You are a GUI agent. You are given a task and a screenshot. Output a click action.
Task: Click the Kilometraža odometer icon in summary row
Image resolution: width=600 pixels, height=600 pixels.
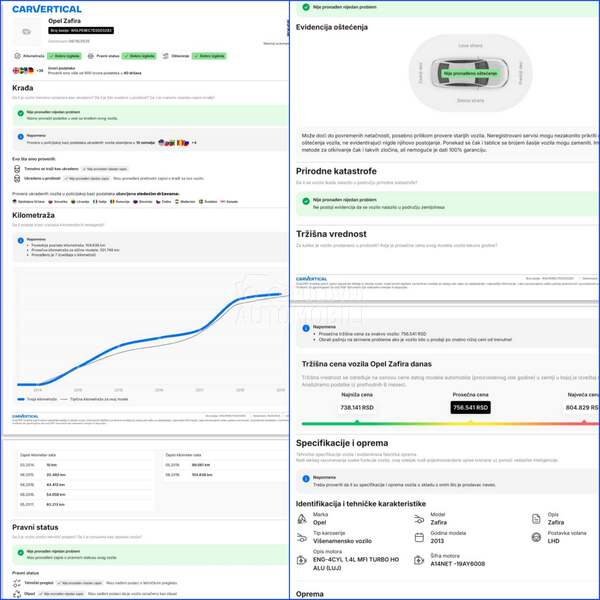[17, 56]
